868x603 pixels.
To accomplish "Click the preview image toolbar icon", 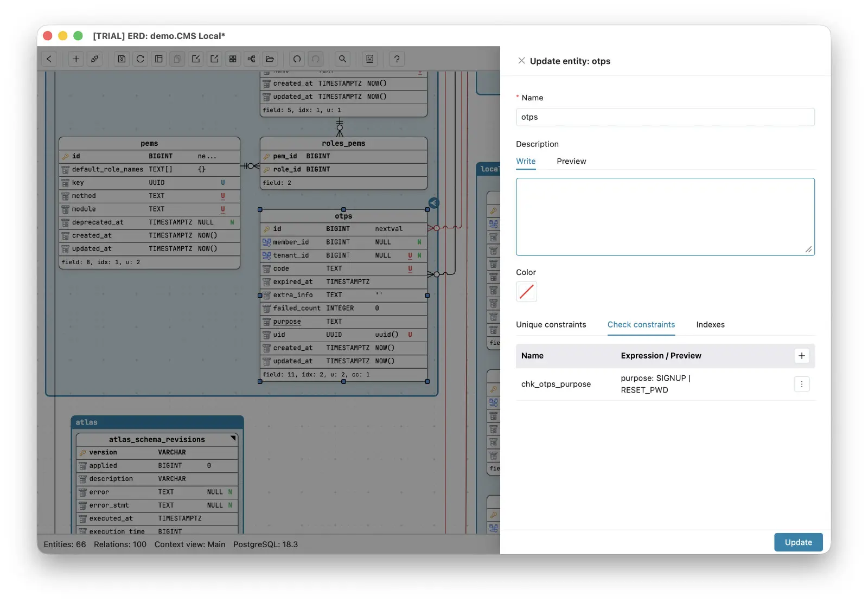I will click(370, 59).
